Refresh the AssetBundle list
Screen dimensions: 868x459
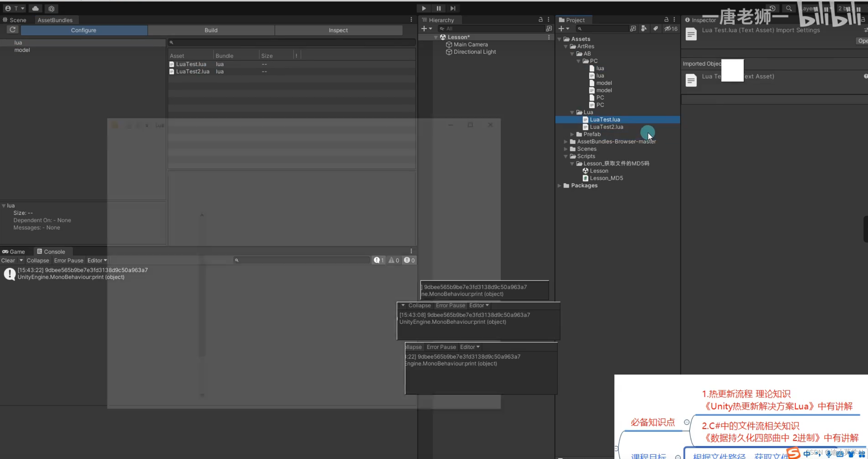pyautogui.click(x=12, y=30)
